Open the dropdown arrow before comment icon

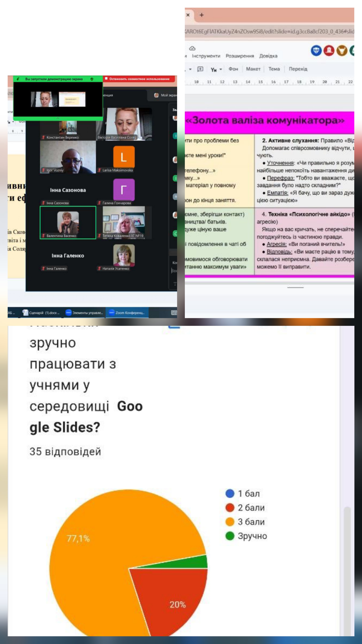190,69
